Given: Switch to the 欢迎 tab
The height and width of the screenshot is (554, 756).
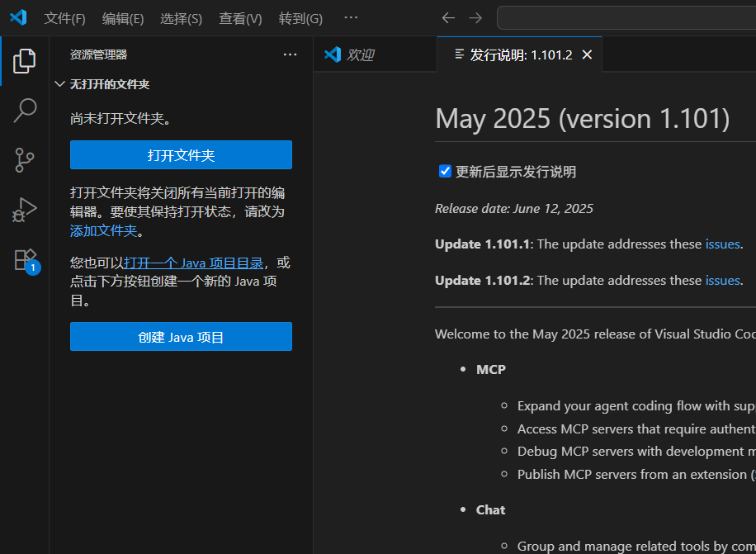Looking at the screenshot, I should (x=375, y=54).
